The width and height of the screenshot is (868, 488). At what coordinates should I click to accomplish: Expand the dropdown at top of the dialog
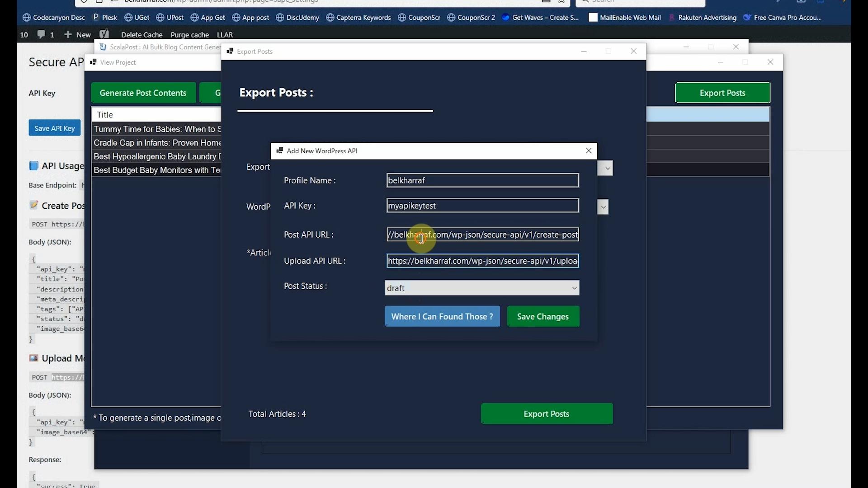coord(605,168)
